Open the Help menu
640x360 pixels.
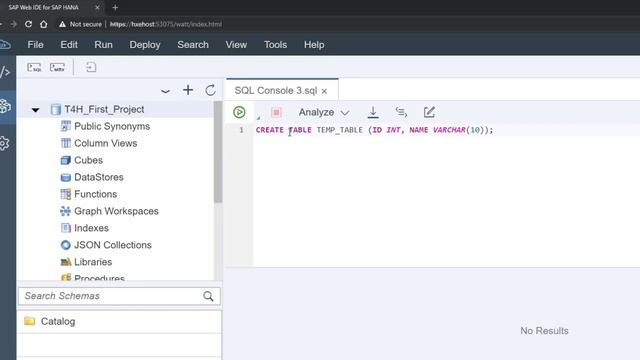click(x=314, y=45)
